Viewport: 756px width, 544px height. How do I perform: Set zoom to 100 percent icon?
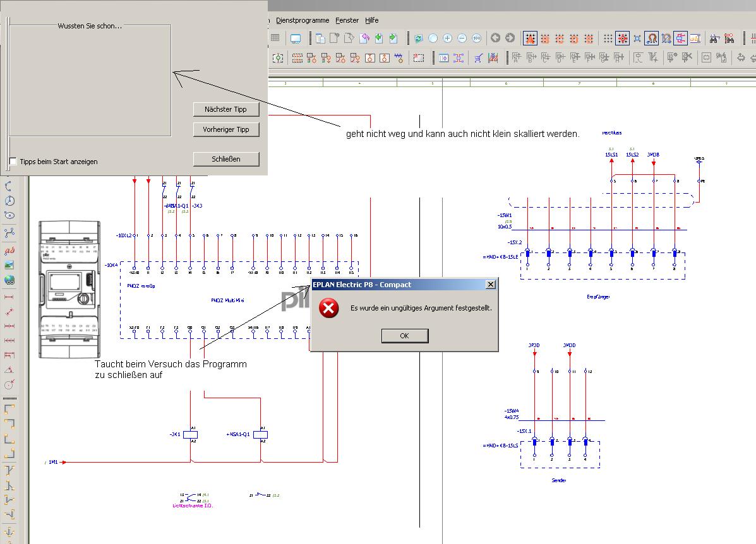[x=477, y=38]
